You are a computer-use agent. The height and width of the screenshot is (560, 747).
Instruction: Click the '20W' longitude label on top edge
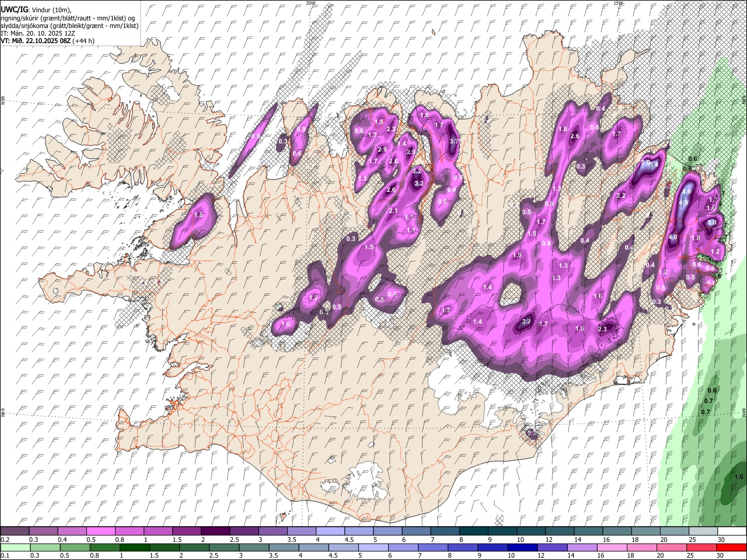coord(310,3)
